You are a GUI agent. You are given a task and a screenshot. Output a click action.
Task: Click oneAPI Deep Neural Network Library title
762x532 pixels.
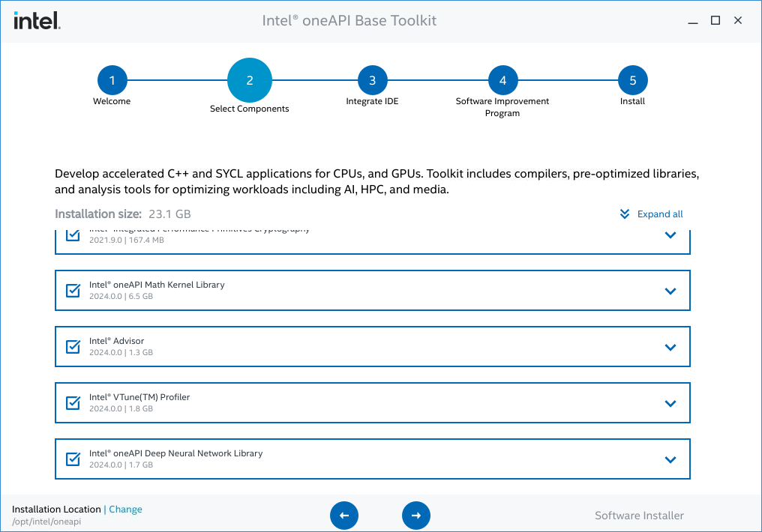coord(176,453)
